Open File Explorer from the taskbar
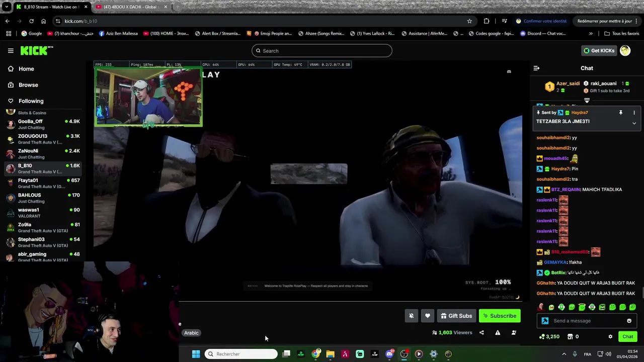644x362 pixels. (330, 354)
